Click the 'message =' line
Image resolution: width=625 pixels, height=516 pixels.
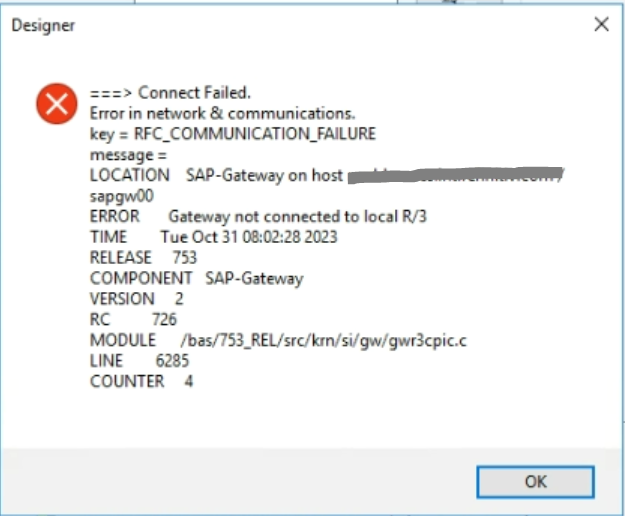pos(128,155)
